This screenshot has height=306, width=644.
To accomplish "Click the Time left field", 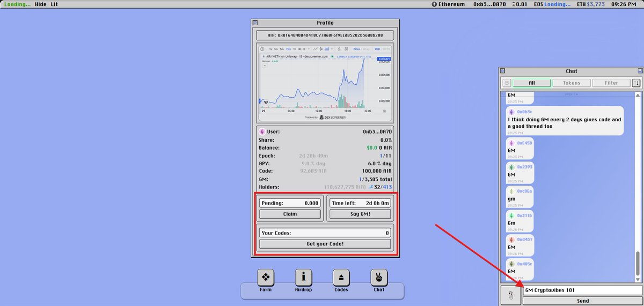I will point(360,203).
